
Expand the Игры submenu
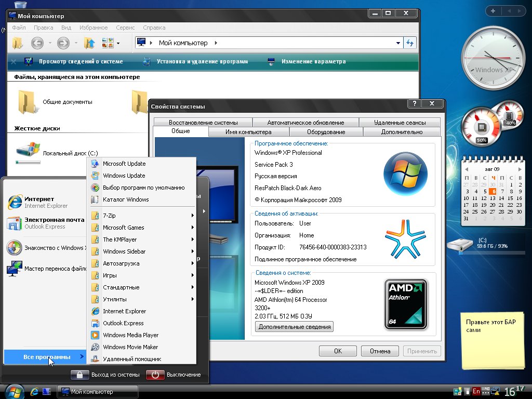[x=141, y=275]
